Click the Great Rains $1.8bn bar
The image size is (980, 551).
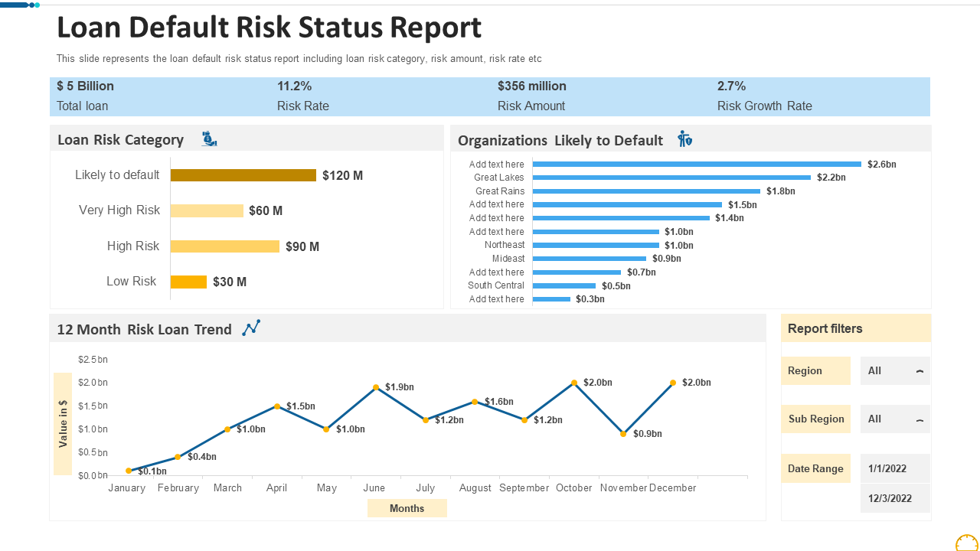tap(646, 191)
